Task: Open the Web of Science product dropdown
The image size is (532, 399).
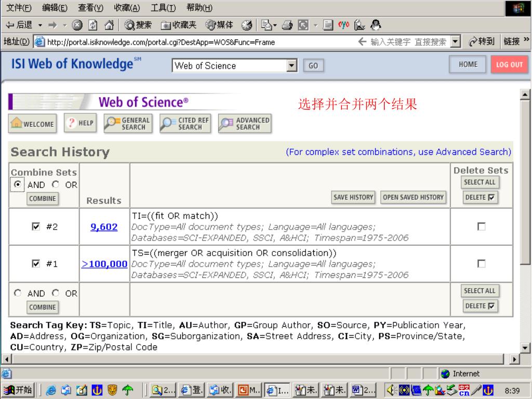Action: [292, 65]
